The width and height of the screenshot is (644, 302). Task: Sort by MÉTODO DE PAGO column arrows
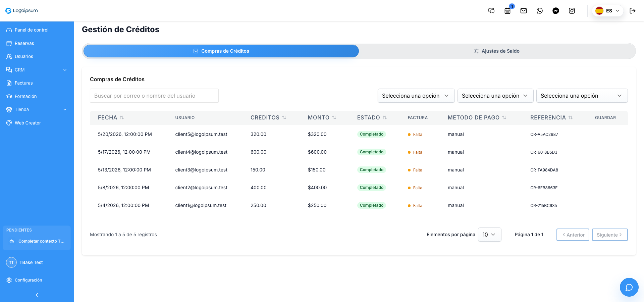pyautogui.click(x=504, y=117)
